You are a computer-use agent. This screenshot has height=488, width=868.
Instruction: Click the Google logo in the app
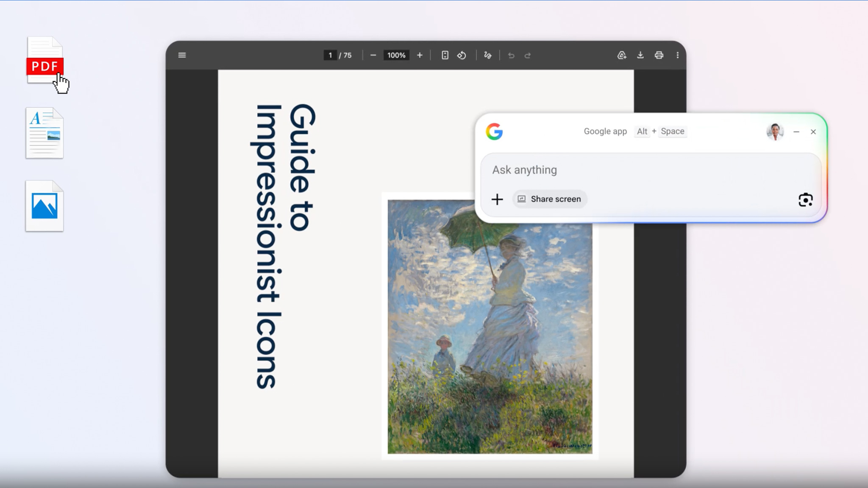494,132
